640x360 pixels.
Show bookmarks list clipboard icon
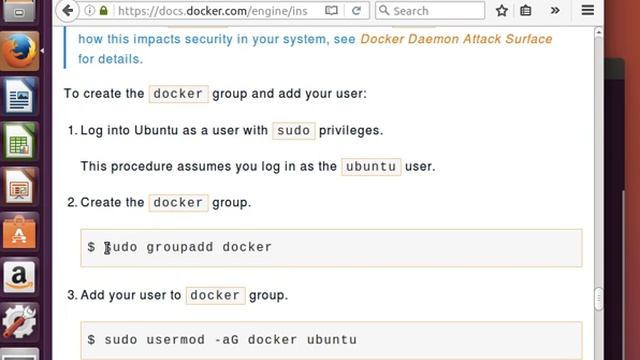(526, 11)
